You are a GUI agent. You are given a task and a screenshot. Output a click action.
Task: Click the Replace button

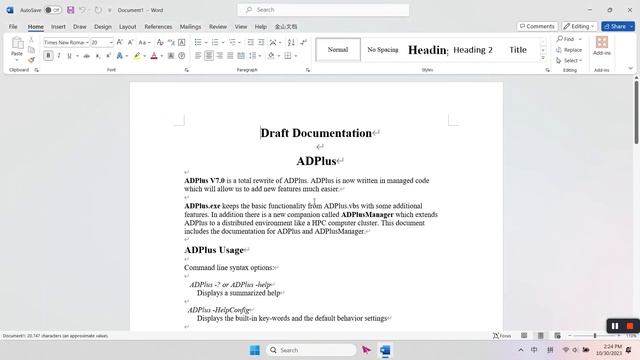click(x=569, y=50)
